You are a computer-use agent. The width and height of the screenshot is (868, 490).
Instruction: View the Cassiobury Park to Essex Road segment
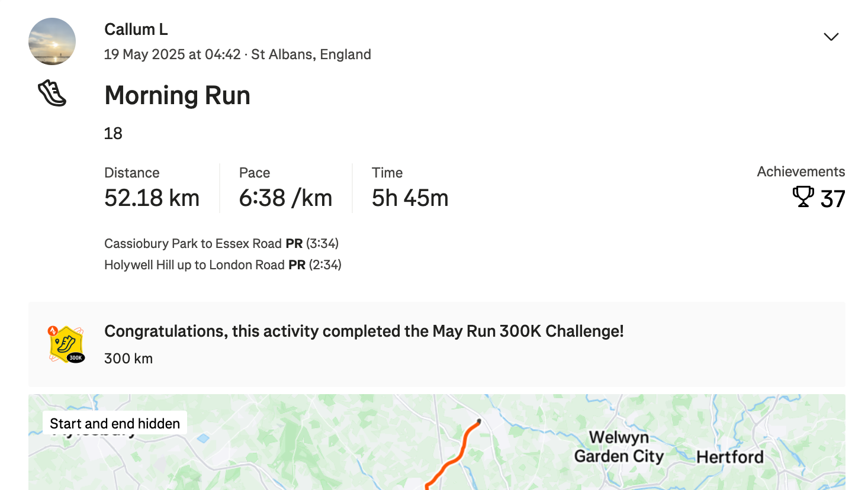tap(193, 243)
